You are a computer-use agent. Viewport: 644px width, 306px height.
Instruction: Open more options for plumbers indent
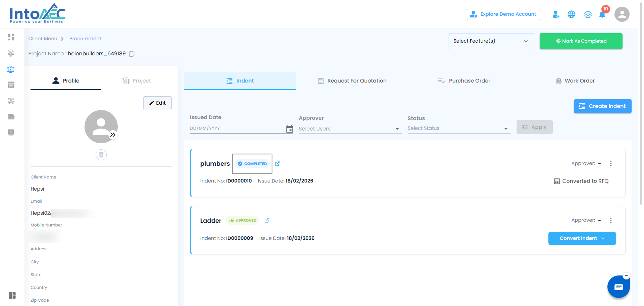pyautogui.click(x=611, y=163)
